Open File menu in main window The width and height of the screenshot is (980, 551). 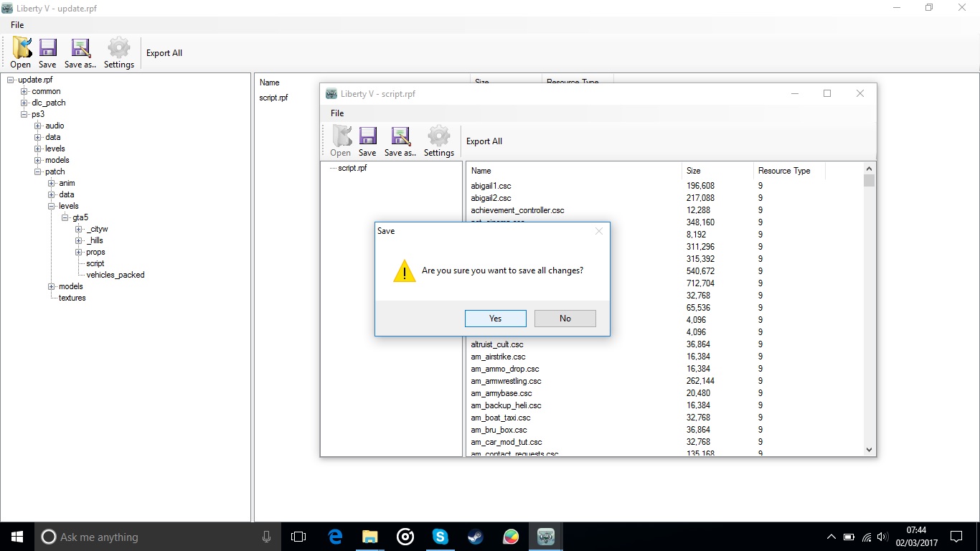[17, 25]
